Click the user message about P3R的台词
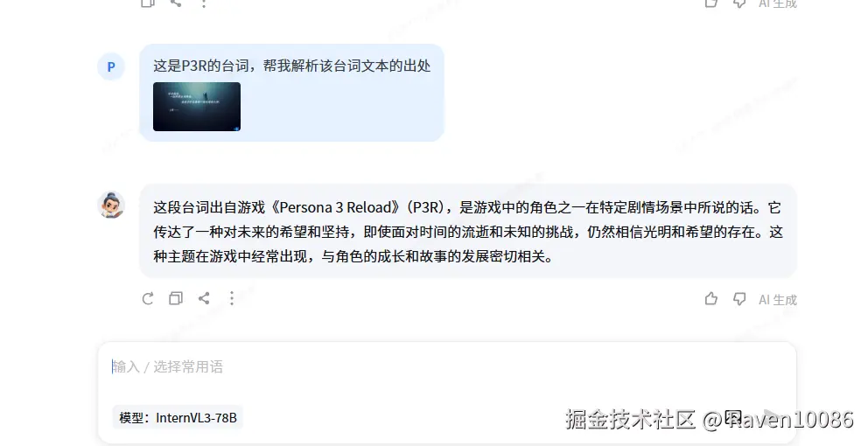Viewport: 868px width, 446px height. pos(291,66)
